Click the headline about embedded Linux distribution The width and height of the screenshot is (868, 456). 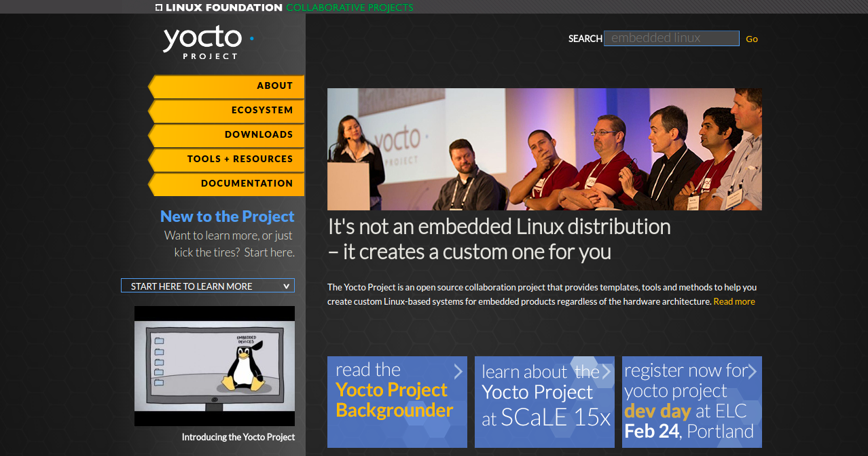coord(499,239)
